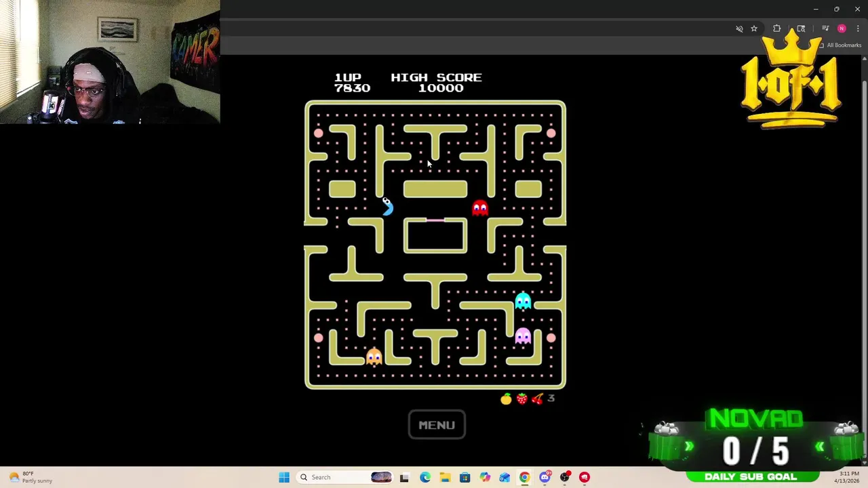Open the red fist app on the taskbar
The image size is (868, 488).
(x=585, y=477)
